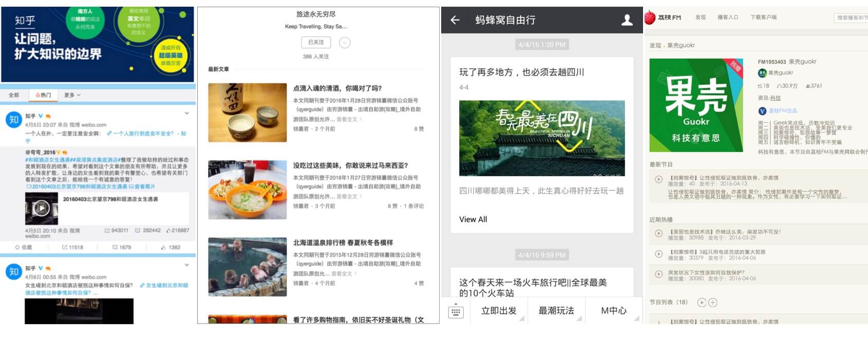Viewport: 868px width, 337px height.
Task: Click the 春天最美在四川 cover image
Action: [x=542, y=138]
